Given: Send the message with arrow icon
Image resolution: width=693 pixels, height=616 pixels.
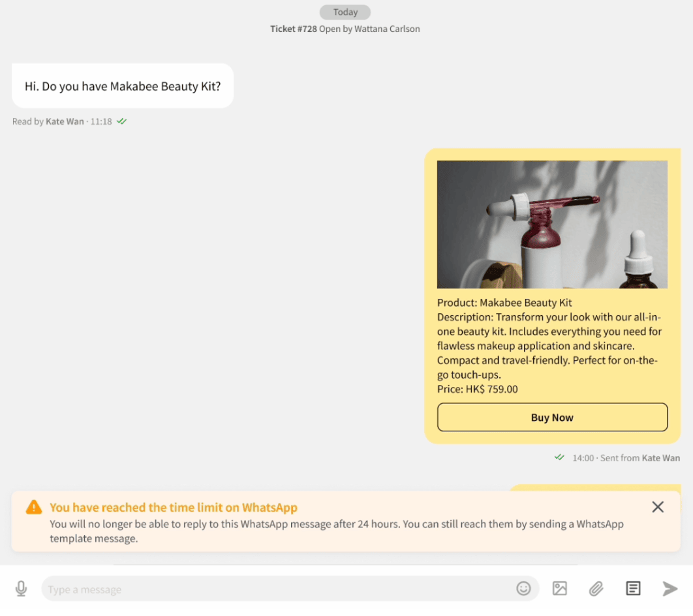Looking at the screenshot, I should point(670,589).
